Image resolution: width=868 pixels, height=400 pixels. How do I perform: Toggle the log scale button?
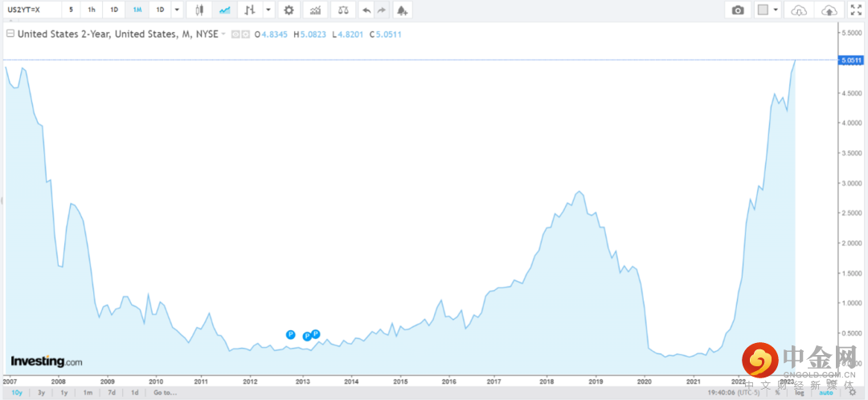[x=800, y=393]
